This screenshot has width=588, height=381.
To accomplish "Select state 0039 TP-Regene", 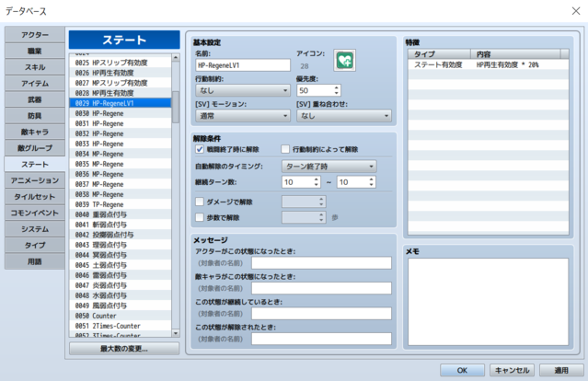I will pyautogui.click(x=121, y=204).
